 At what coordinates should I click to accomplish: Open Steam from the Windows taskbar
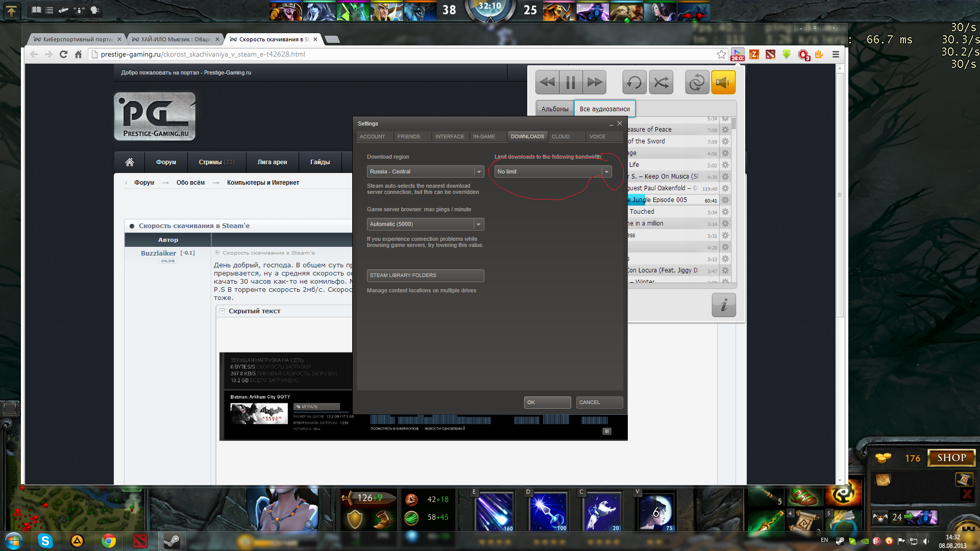pyautogui.click(x=171, y=541)
